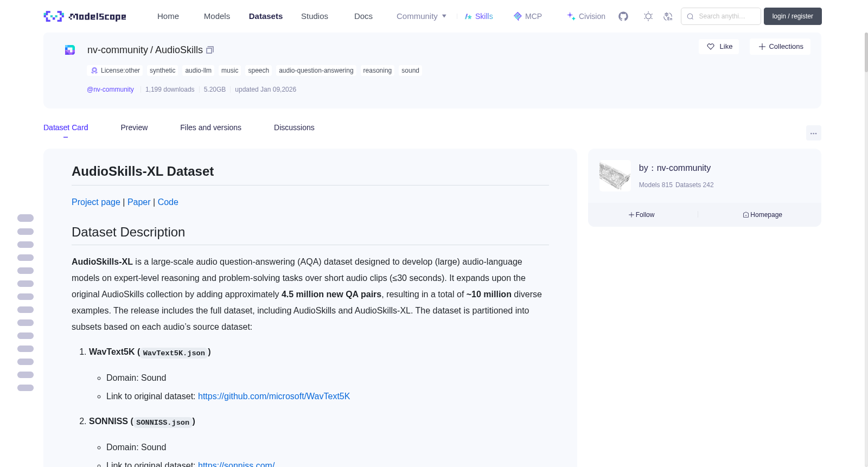868x467 pixels.
Task: Click the SONNISS.json code label
Action: point(163,423)
